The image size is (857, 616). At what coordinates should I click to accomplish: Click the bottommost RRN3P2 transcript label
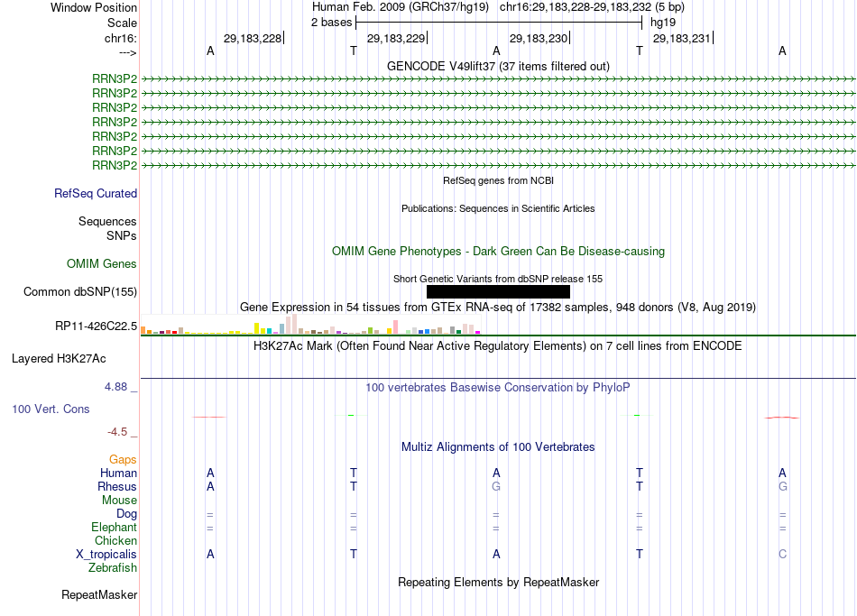115,165
